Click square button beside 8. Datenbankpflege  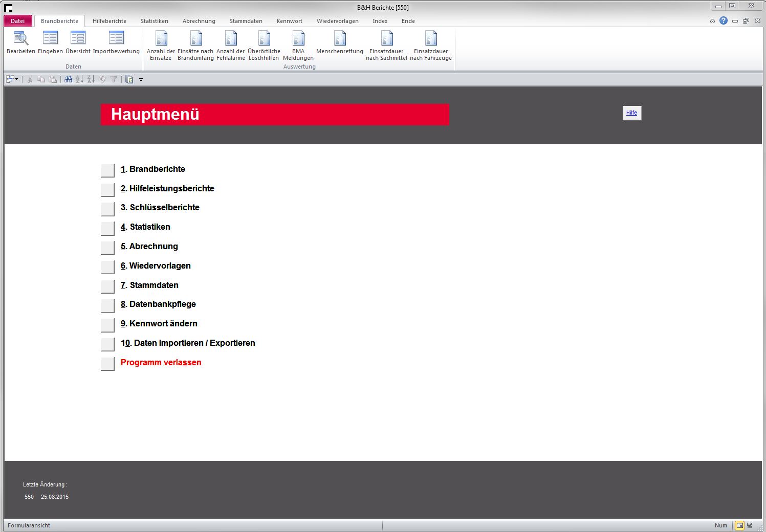107,305
